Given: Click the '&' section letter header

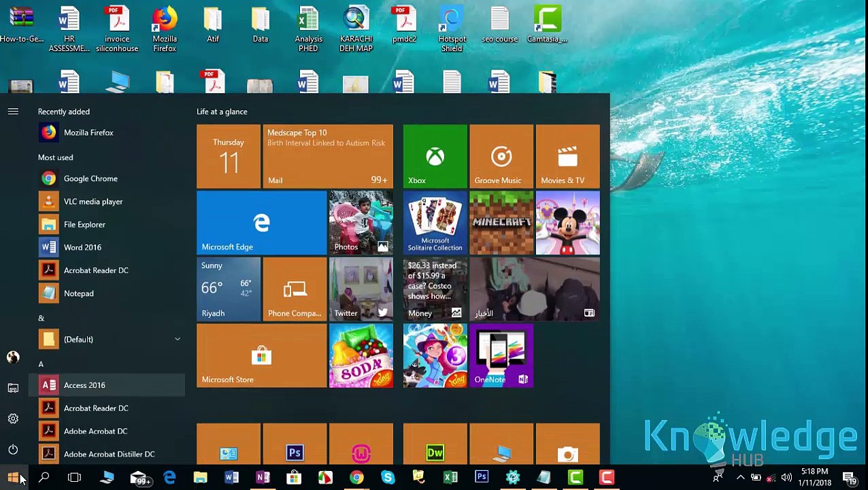Looking at the screenshot, I should click(41, 318).
